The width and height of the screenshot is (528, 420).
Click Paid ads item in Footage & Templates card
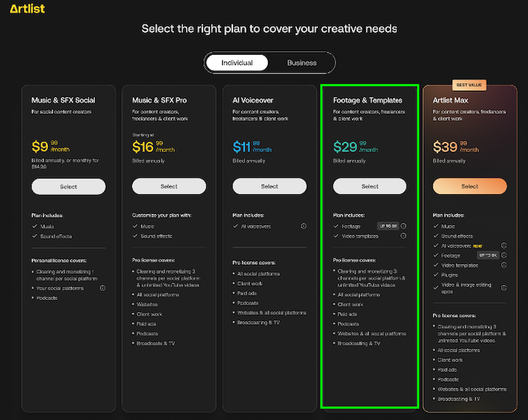pyautogui.click(x=347, y=314)
